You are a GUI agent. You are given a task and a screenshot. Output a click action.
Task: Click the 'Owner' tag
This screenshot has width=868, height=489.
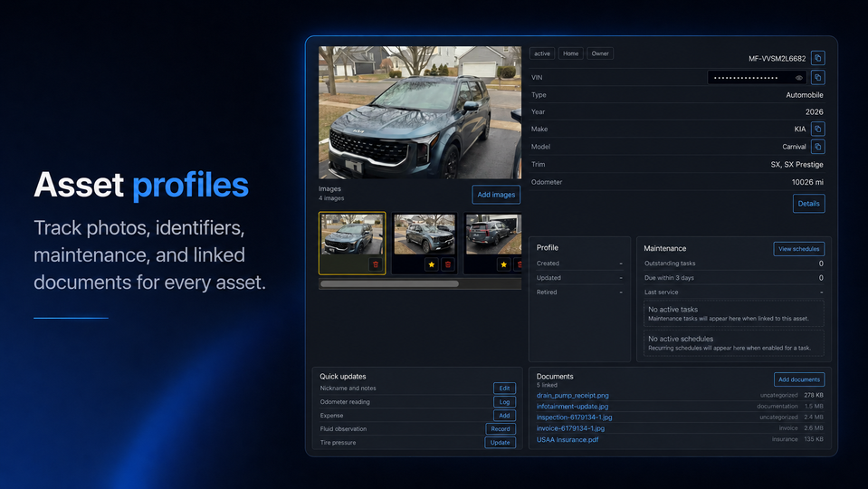[x=600, y=53]
